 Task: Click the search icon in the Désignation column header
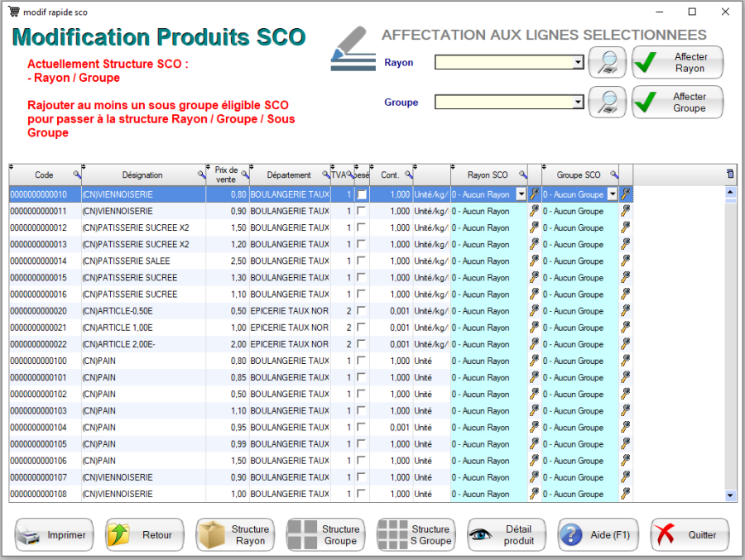201,175
